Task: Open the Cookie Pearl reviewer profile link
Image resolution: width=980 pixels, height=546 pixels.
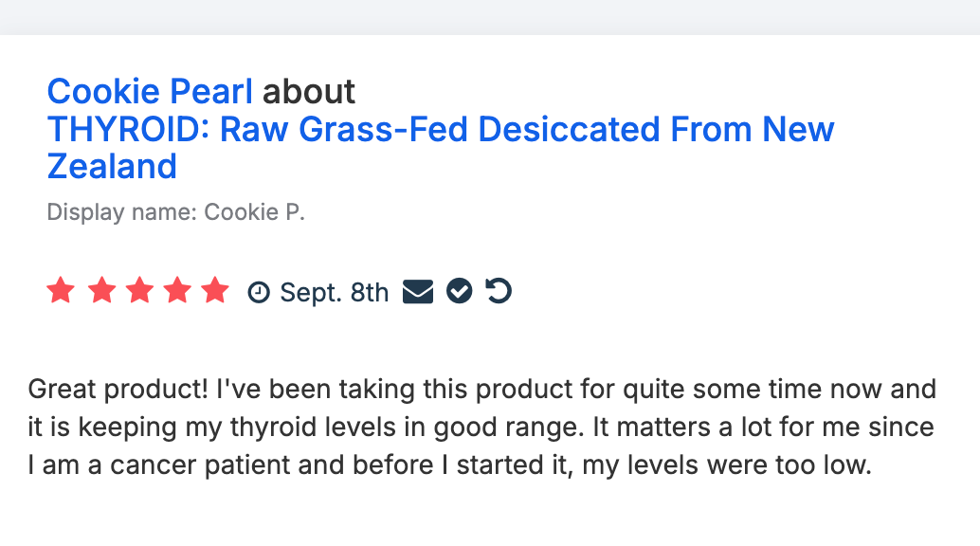Action: point(150,92)
